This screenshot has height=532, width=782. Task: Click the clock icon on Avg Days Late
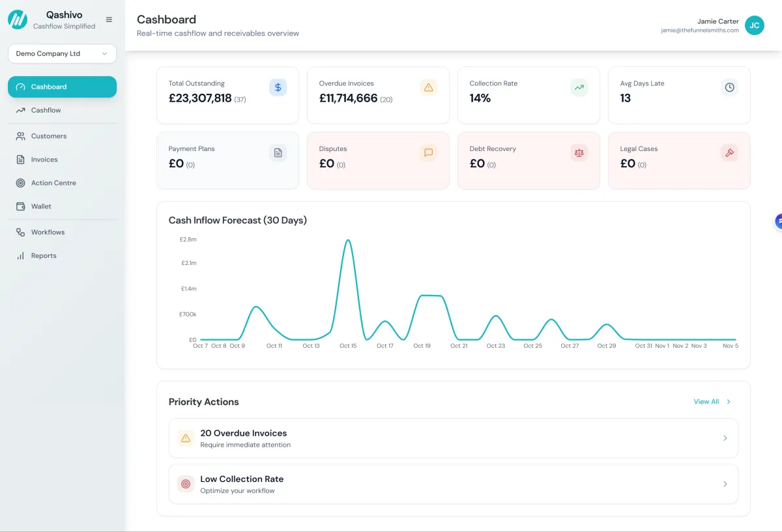[x=729, y=87]
